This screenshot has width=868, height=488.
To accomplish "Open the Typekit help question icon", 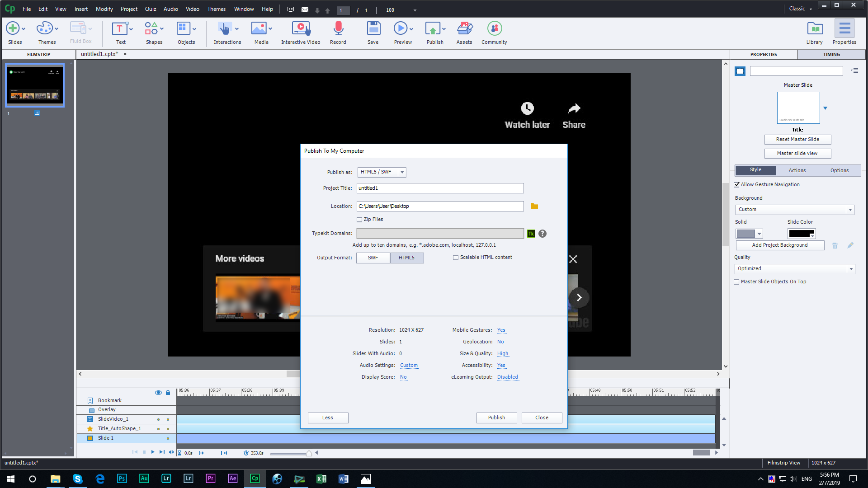I will pos(542,234).
